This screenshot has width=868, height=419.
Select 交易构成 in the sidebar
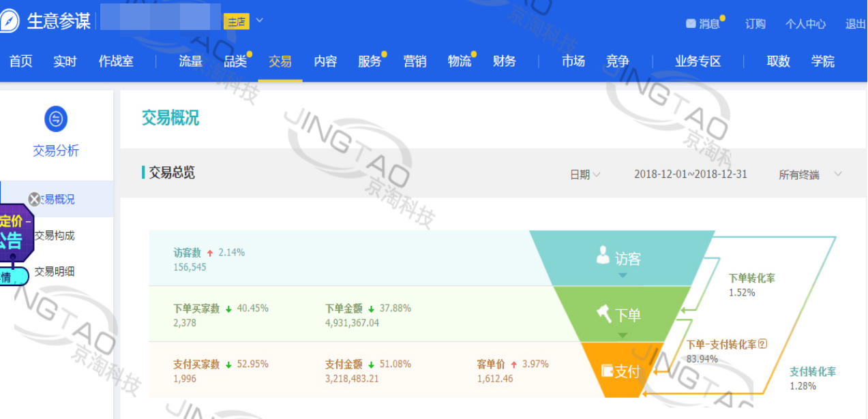pos(55,236)
